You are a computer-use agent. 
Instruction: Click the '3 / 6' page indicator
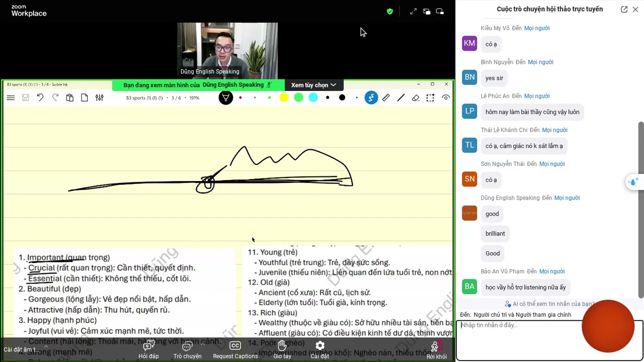point(176,98)
